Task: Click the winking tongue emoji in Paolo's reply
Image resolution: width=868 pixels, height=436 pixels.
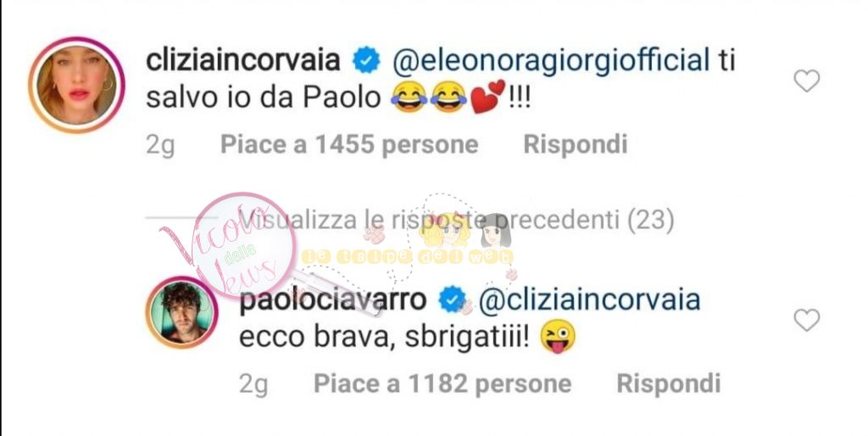Action: (x=559, y=337)
